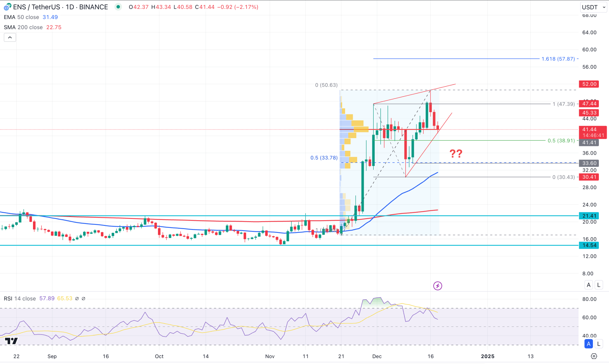Select the 0.5 (33.78) Fibonacci label

[x=324, y=158]
